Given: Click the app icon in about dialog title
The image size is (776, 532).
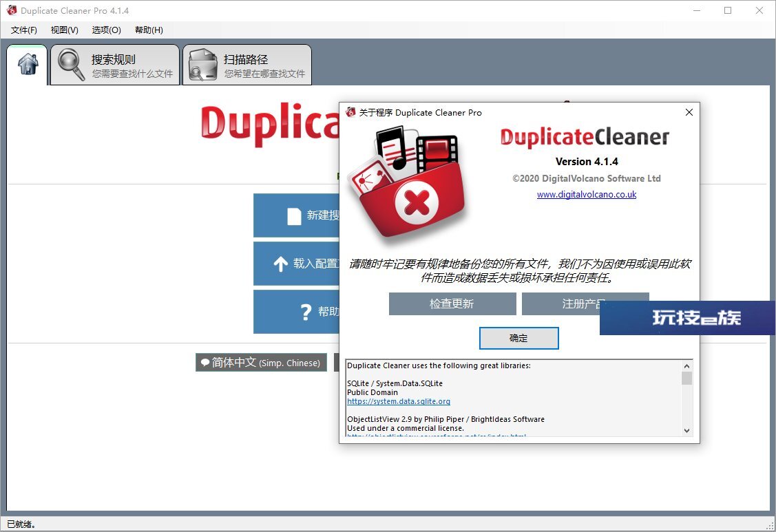Looking at the screenshot, I should [x=350, y=112].
